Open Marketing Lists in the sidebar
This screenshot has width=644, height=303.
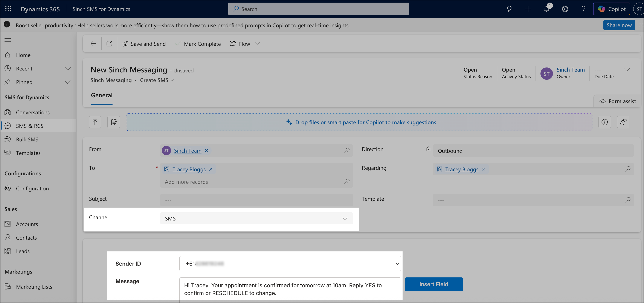point(34,287)
